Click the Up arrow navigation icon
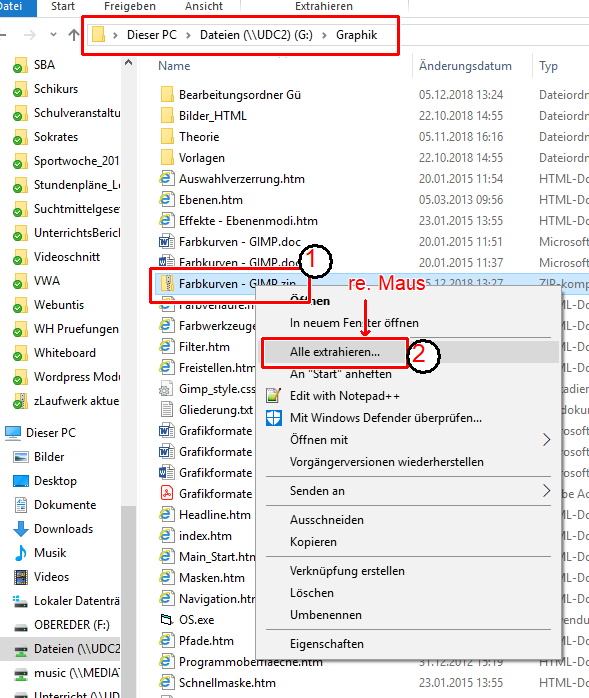589x698 pixels. coord(74,35)
